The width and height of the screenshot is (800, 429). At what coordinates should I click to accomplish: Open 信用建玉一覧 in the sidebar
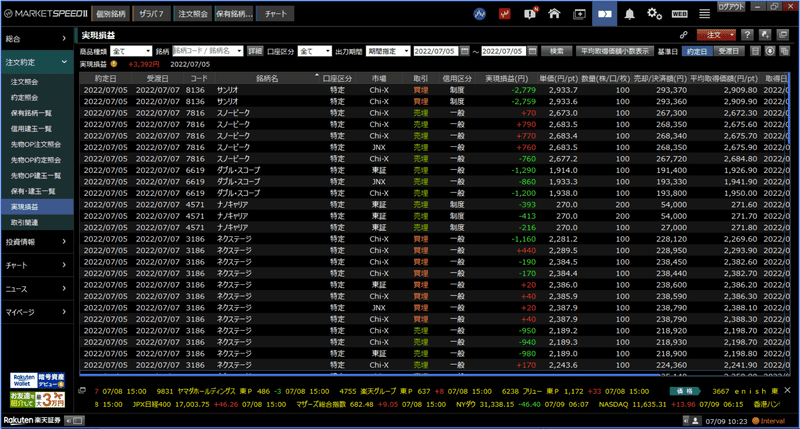coord(31,129)
